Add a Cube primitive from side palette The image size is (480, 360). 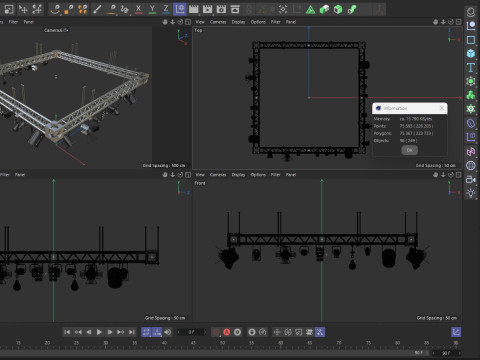point(471,53)
